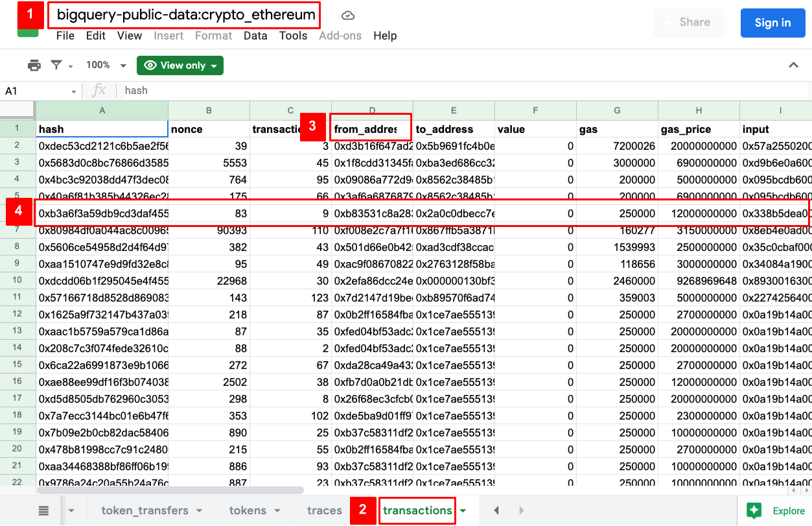Click the horizontal scrollbar thumb
Viewport: 812px width, 526px height.
170,491
